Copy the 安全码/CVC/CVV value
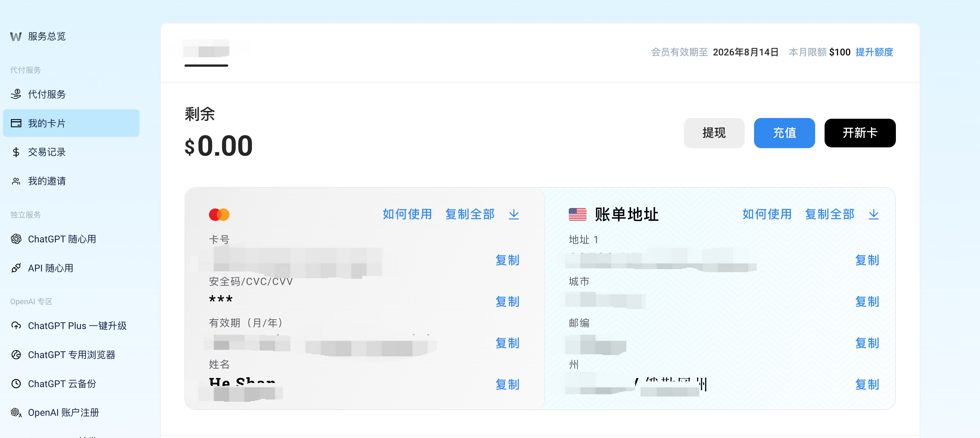Image resolution: width=980 pixels, height=438 pixels. pyautogui.click(x=507, y=302)
